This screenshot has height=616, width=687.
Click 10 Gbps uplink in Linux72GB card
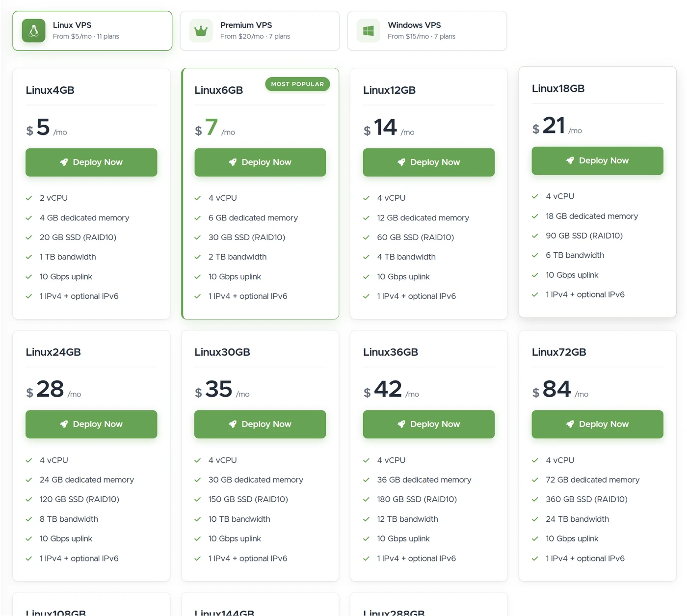pos(572,539)
